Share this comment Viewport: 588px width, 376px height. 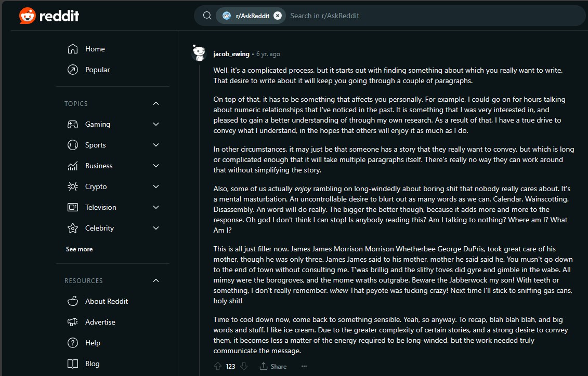click(273, 366)
